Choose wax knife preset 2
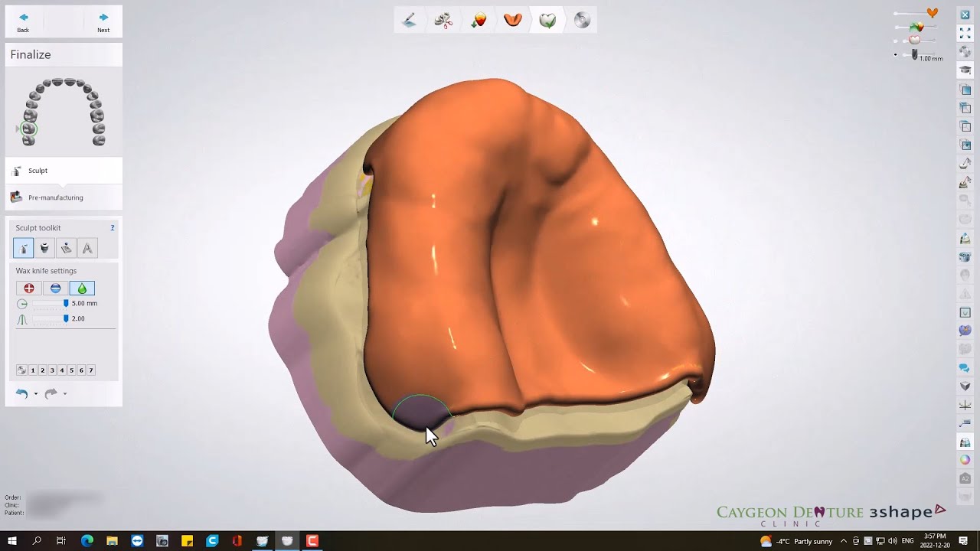Screen dimensions: 980x551 pos(42,370)
